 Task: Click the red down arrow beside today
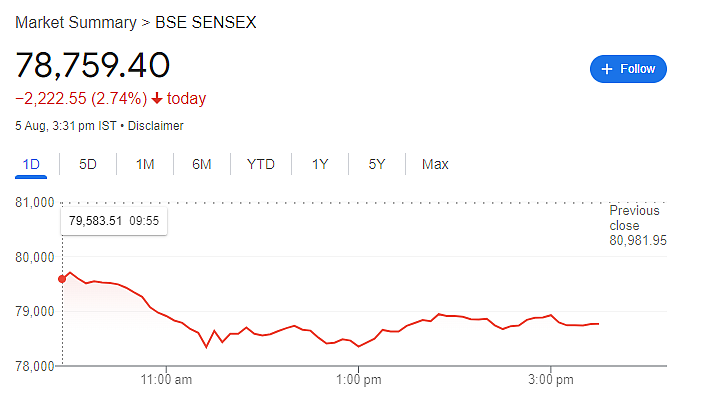tap(156, 98)
